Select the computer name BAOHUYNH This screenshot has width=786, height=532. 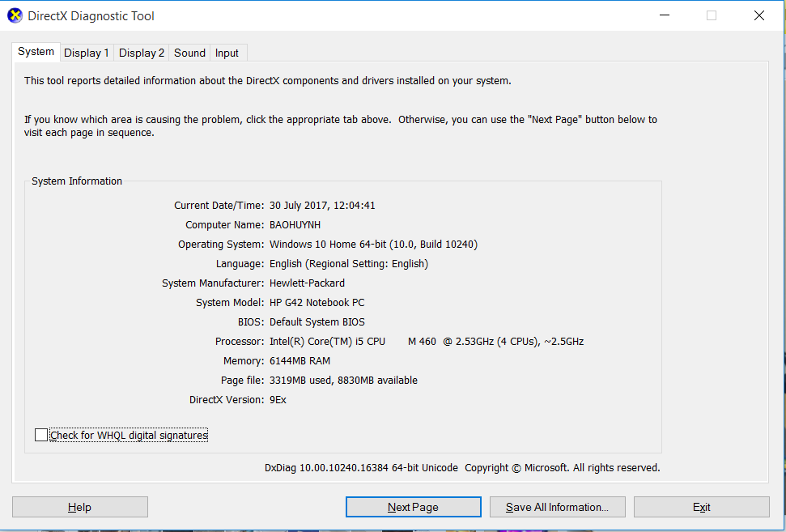295,224
